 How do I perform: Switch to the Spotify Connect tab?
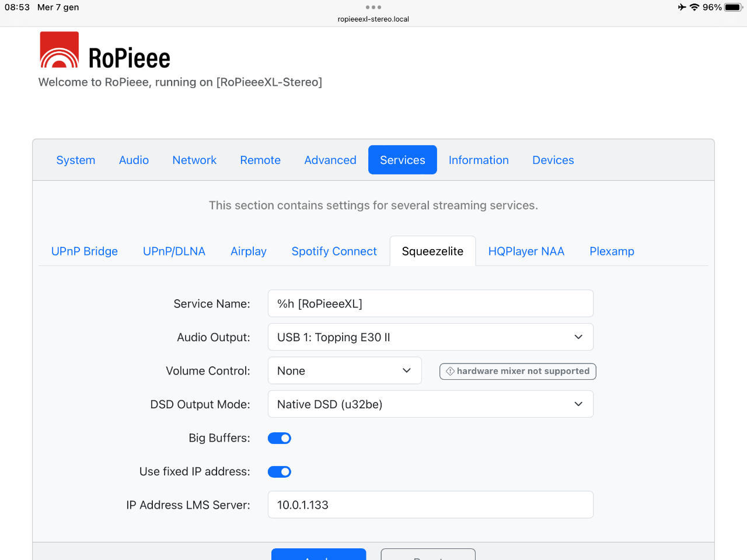tap(334, 251)
